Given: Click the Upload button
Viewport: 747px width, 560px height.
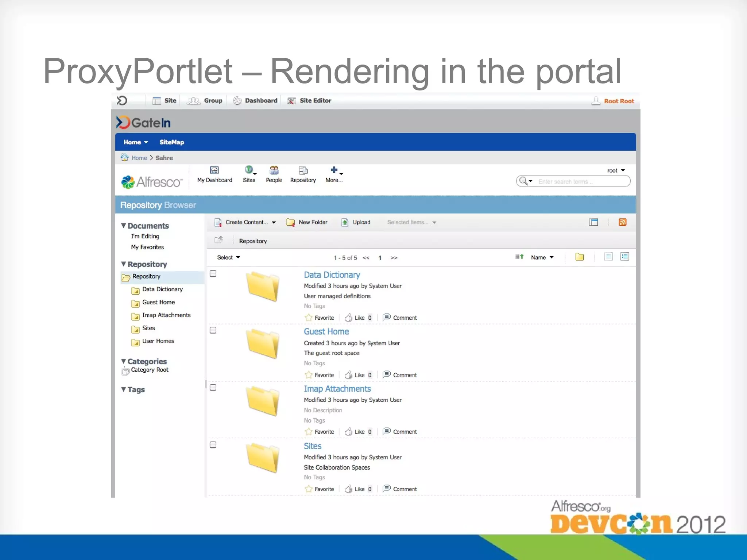Looking at the screenshot, I should click(x=356, y=222).
